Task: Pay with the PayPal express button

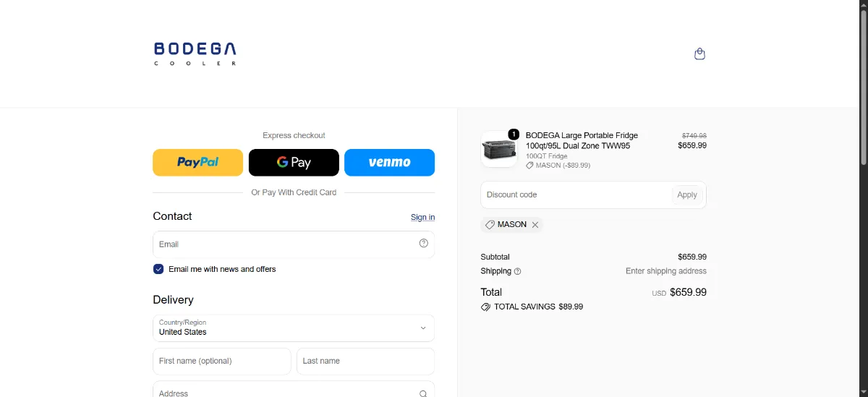Action: click(198, 163)
